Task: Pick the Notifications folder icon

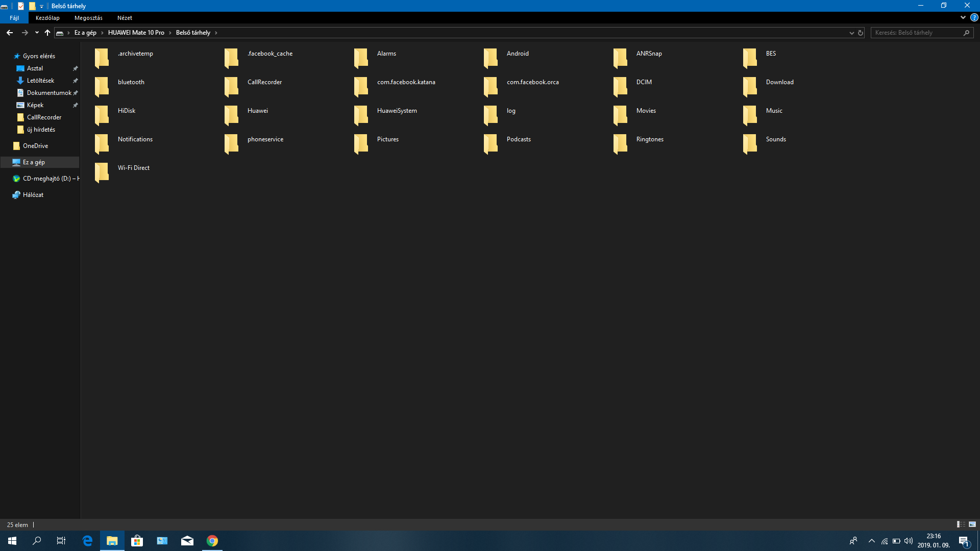Action: point(102,144)
